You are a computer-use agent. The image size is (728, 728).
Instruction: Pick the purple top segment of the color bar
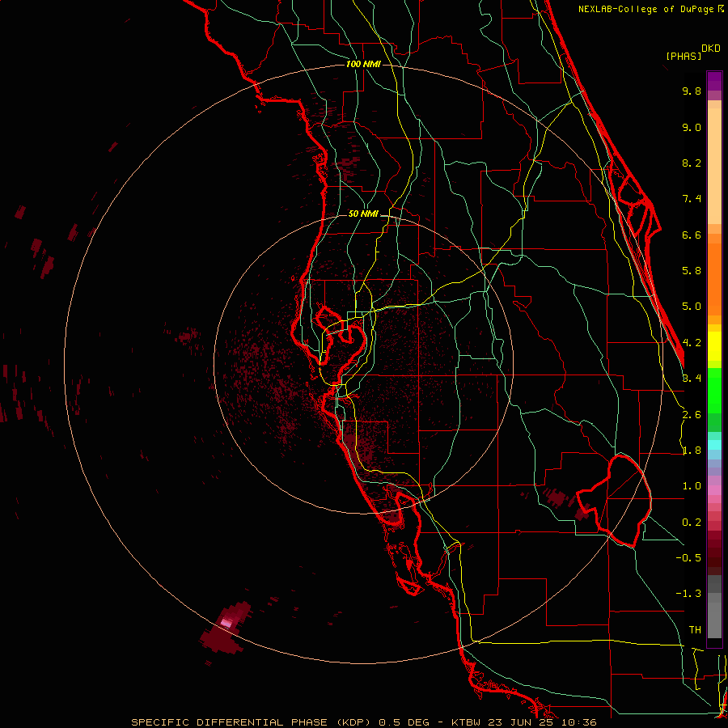click(x=714, y=81)
